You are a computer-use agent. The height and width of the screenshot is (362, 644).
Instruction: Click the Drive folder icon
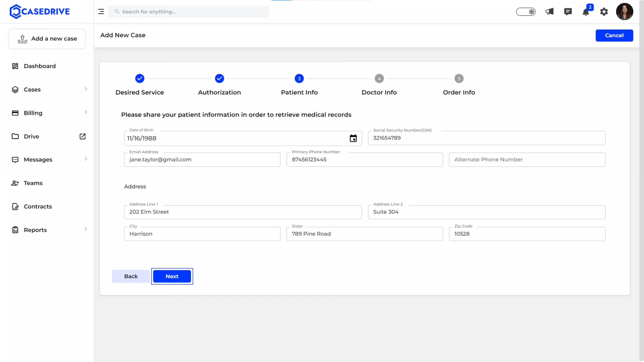[15, 136]
